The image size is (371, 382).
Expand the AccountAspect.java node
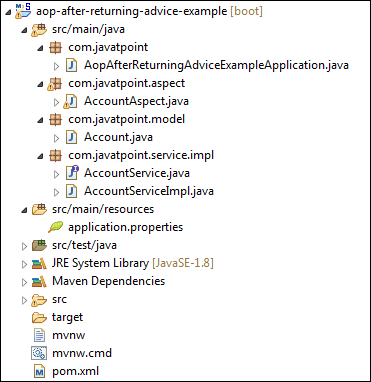tap(56, 102)
